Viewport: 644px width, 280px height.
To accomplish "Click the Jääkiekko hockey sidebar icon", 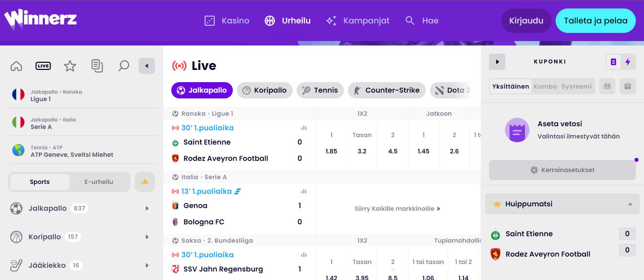I will (16, 265).
